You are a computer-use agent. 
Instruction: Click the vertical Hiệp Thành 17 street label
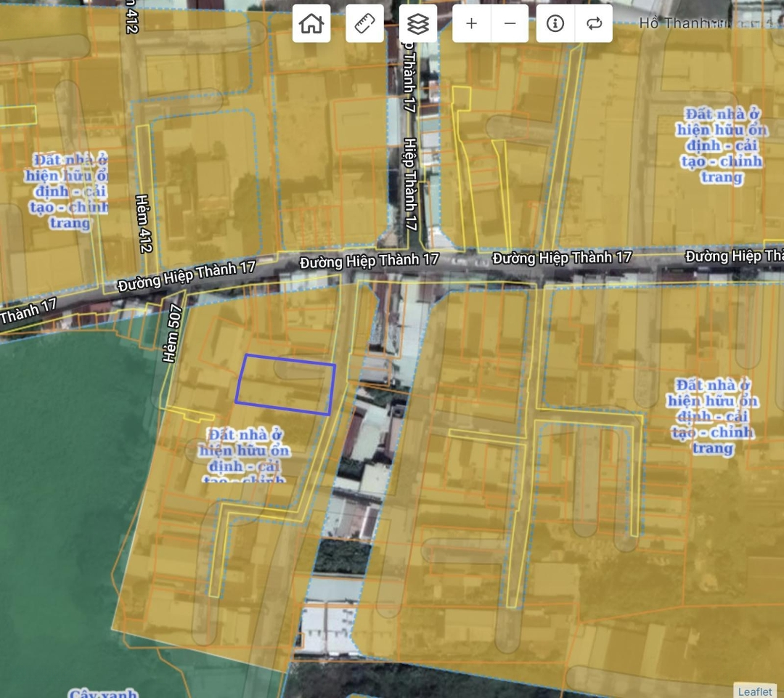(x=410, y=184)
